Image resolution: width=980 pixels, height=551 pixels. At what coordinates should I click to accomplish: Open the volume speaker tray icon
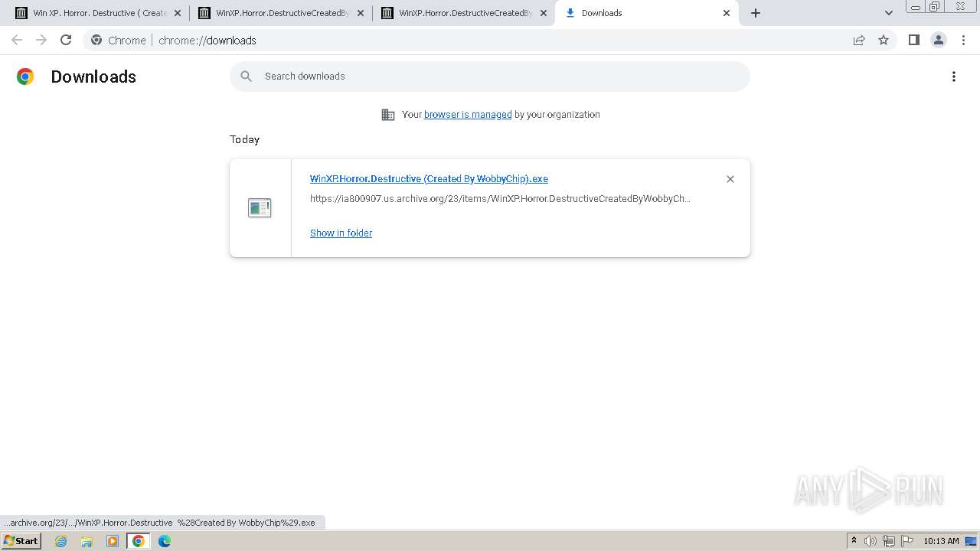pos(871,541)
